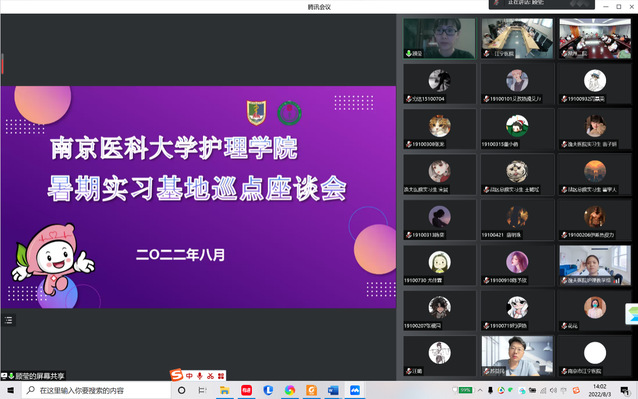Screen dimensions: 638x399
Task: Click the Sogou input method S logo
Action: pyautogui.click(x=176, y=375)
